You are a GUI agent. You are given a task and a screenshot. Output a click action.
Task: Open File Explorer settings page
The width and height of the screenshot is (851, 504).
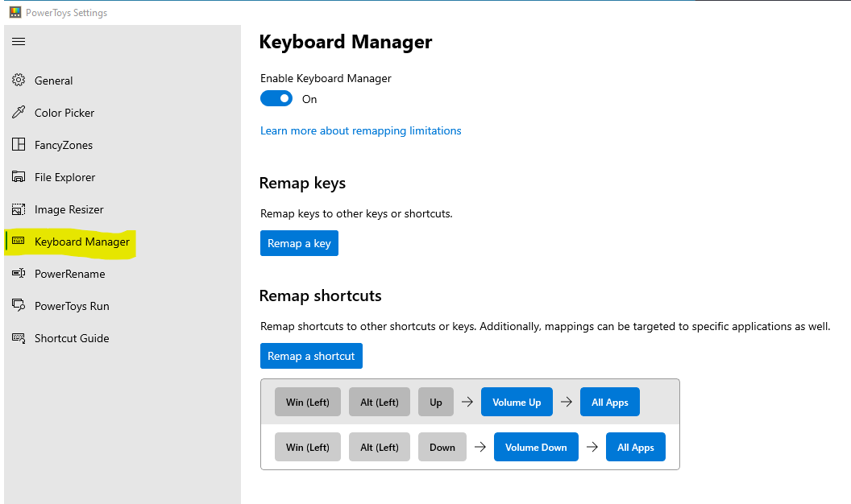(122, 177)
